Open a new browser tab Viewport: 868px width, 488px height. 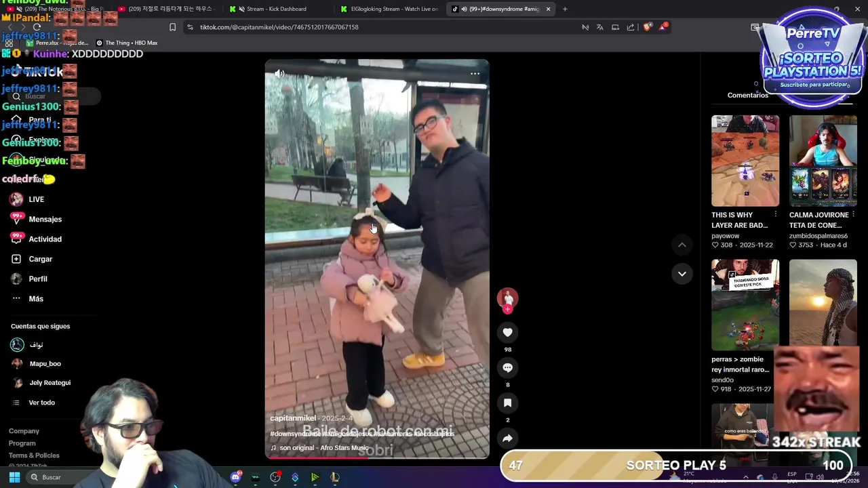coord(565,9)
